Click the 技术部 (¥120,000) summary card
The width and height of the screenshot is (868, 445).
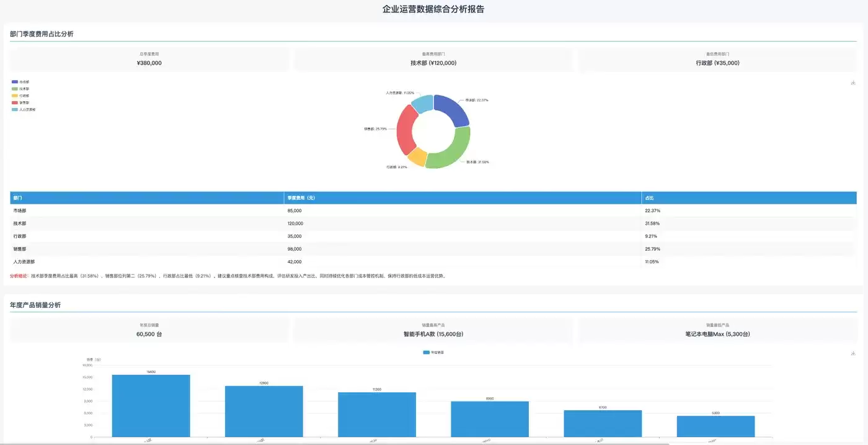[x=433, y=60]
